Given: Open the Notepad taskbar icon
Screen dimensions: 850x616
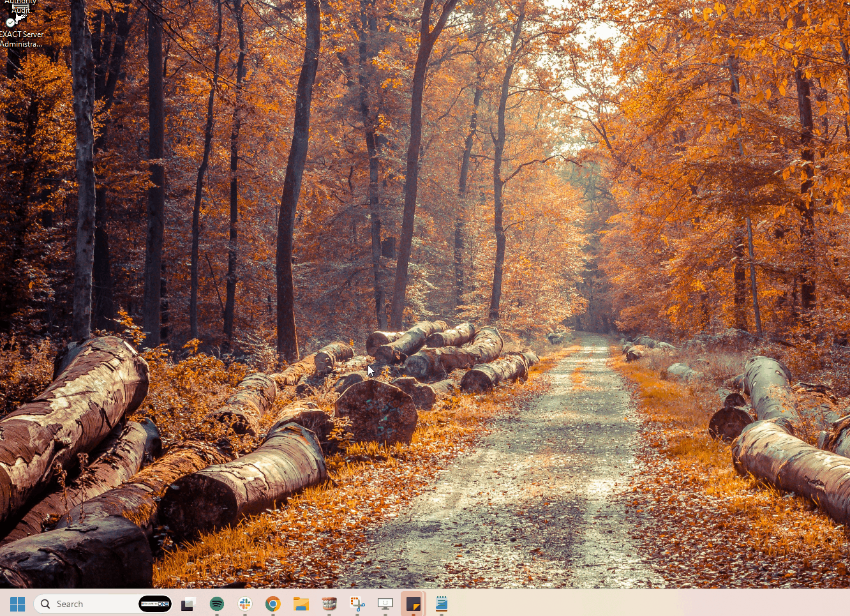Looking at the screenshot, I should pos(442,604).
